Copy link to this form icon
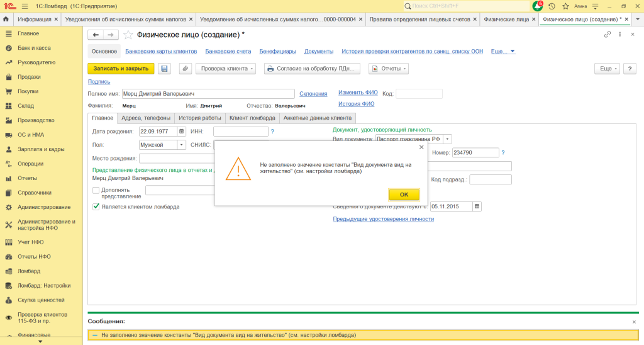 608,35
